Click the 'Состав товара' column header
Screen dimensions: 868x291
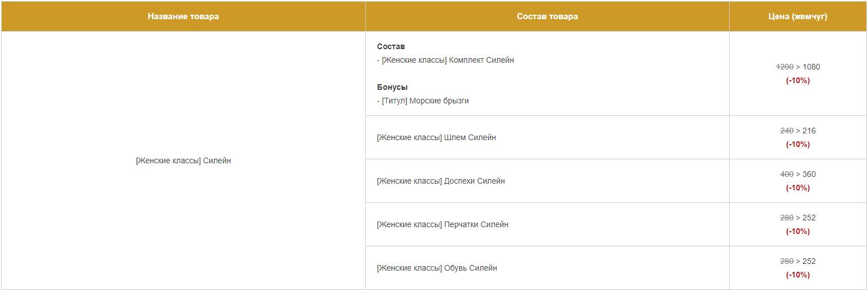click(x=547, y=16)
